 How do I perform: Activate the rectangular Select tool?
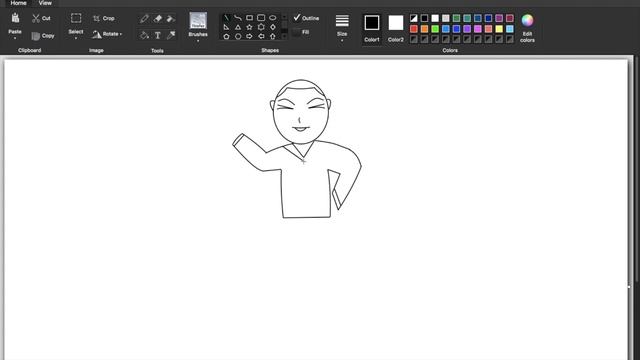tap(76, 18)
